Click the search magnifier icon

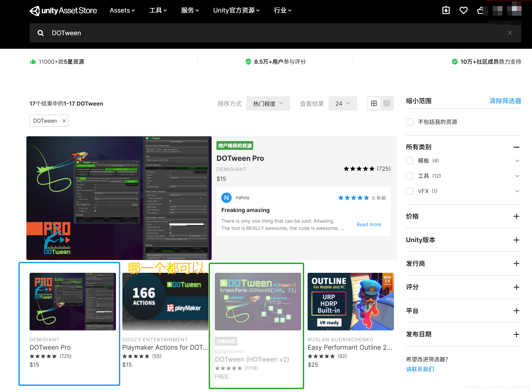41,33
